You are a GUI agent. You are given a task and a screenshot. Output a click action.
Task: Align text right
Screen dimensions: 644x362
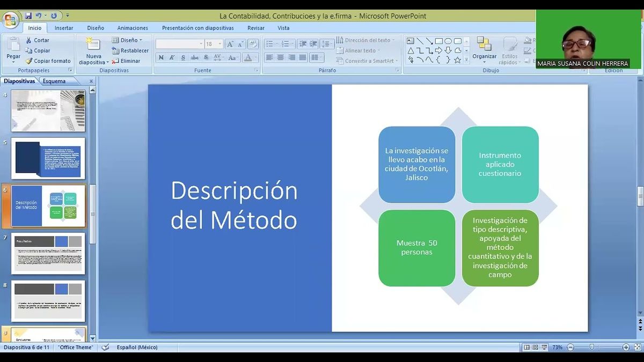[x=291, y=57]
